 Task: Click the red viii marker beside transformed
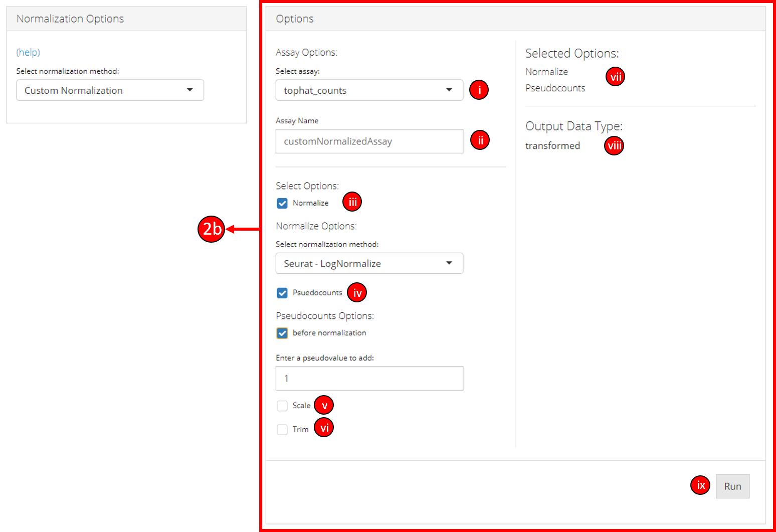click(x=614, y=146)
